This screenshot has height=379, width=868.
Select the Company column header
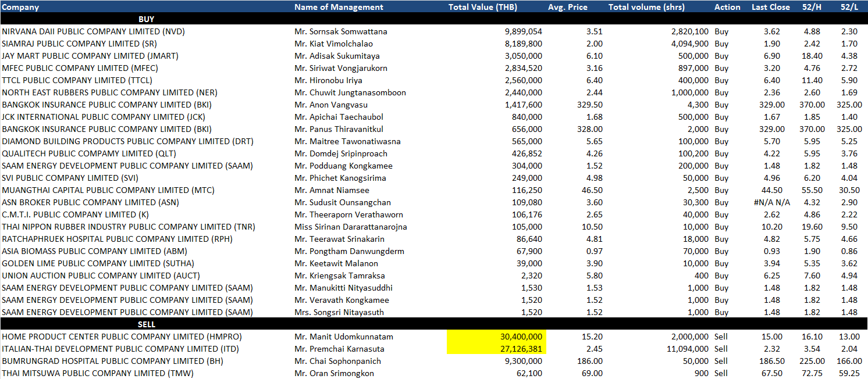click(x=21, y=7)
